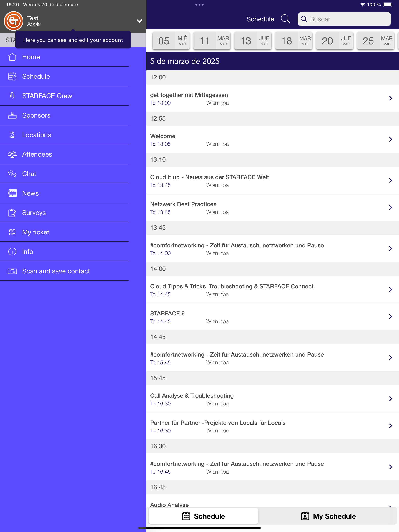The image size is (399, 532).
Task: Tap the three-dot multitasking indicator at top
Action: coord(199,4)
